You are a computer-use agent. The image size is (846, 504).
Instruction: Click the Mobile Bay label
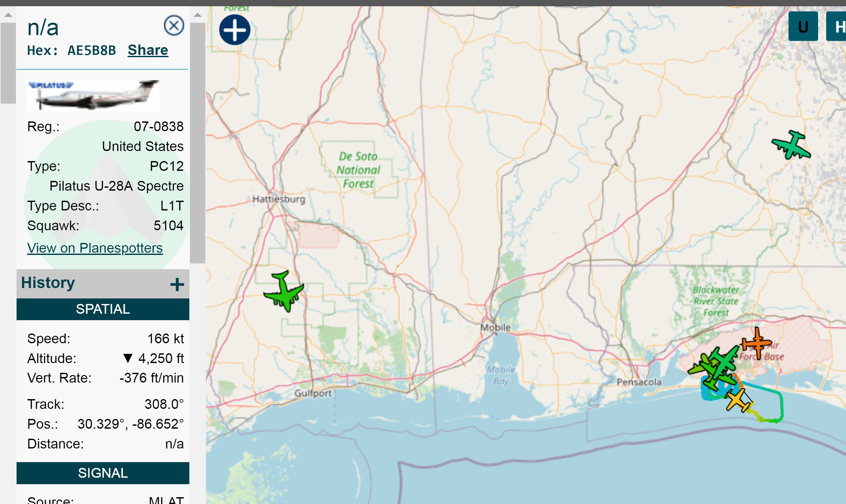point(501,375)
